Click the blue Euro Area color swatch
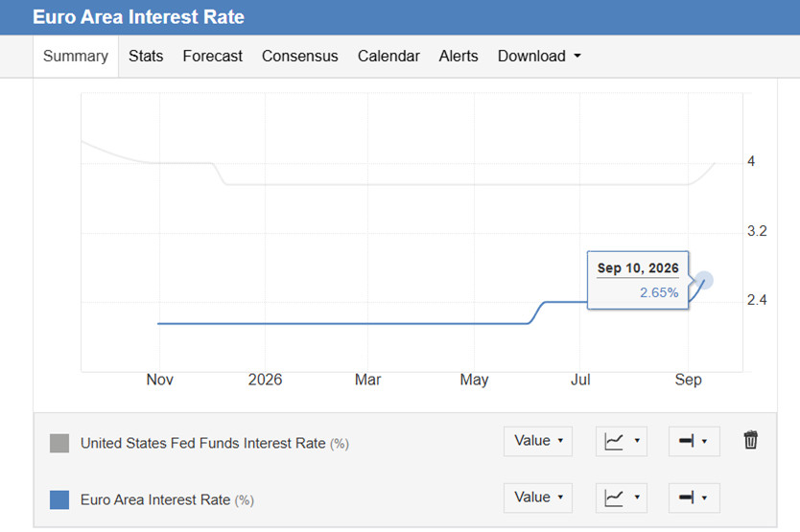The width and height of the screenshot is (800, 532). point(59,499)
